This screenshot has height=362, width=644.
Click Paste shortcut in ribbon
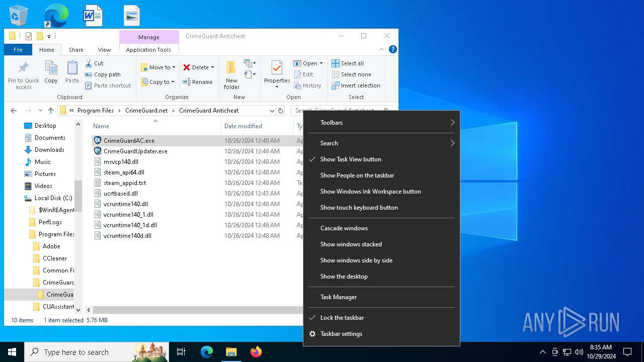[x=108, y=85]
